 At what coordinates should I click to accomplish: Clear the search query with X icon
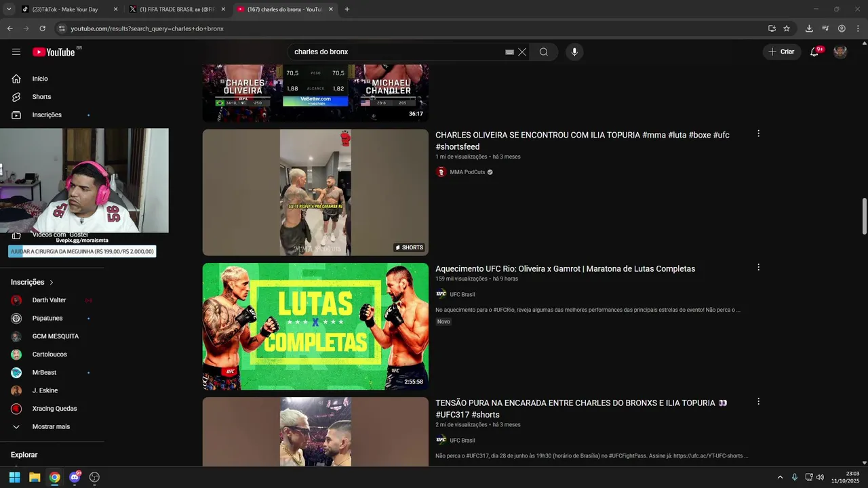522,52
